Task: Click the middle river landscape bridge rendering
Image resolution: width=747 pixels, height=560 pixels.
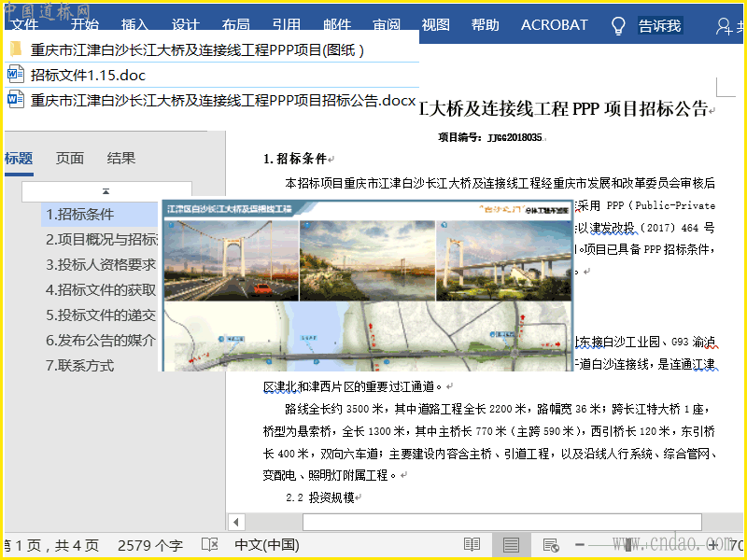Action: [367, 260]
